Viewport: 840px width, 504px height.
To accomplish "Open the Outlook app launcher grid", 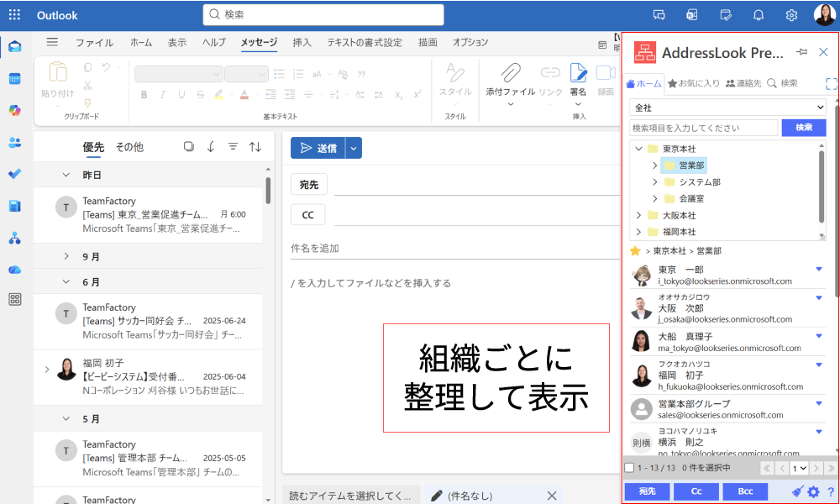I will pos(14,15).
